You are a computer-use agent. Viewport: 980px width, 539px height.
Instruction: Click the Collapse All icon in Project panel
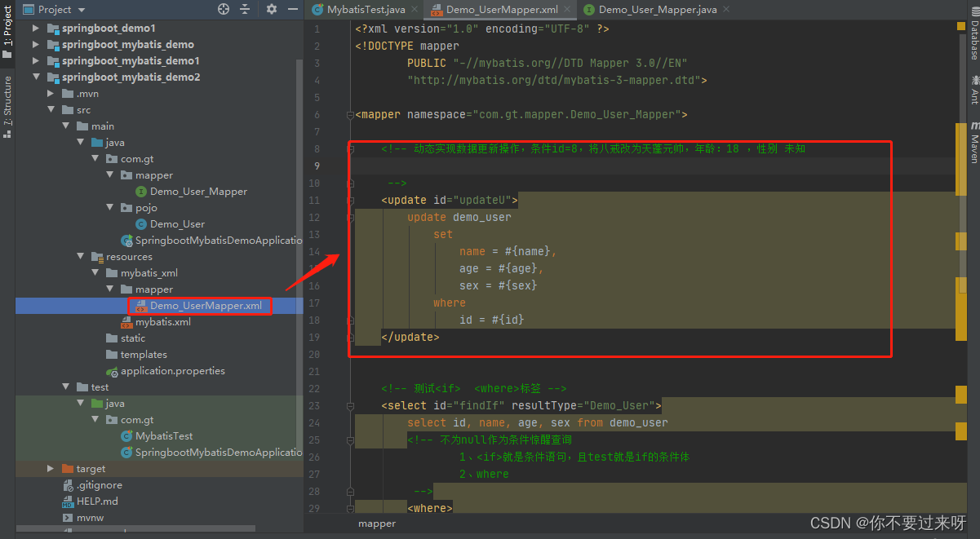pos(245,10)
